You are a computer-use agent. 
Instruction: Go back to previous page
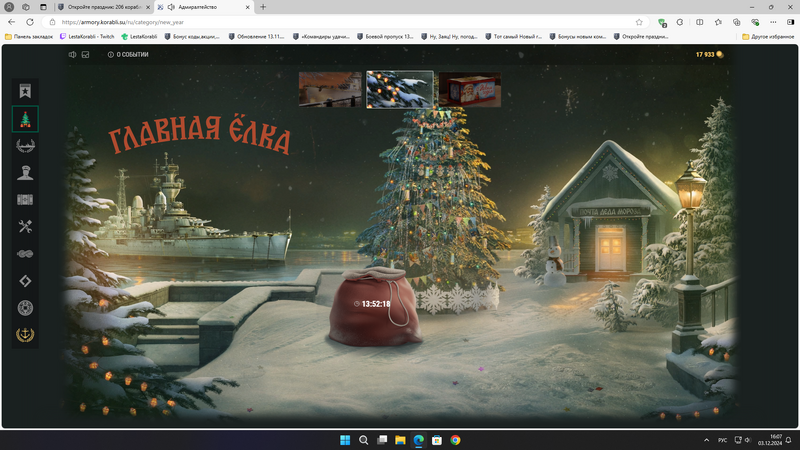[12, 22]
